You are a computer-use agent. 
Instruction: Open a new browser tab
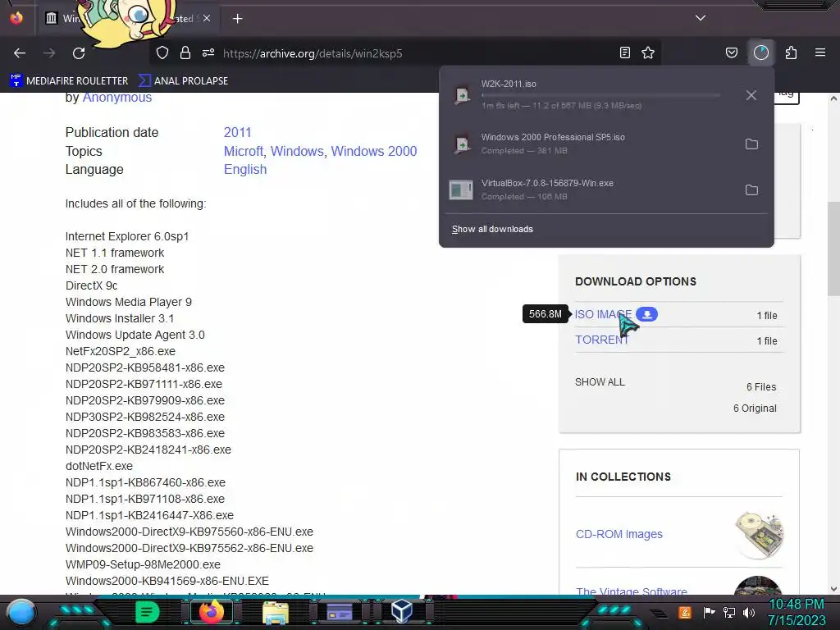click(x=237, y=19)
